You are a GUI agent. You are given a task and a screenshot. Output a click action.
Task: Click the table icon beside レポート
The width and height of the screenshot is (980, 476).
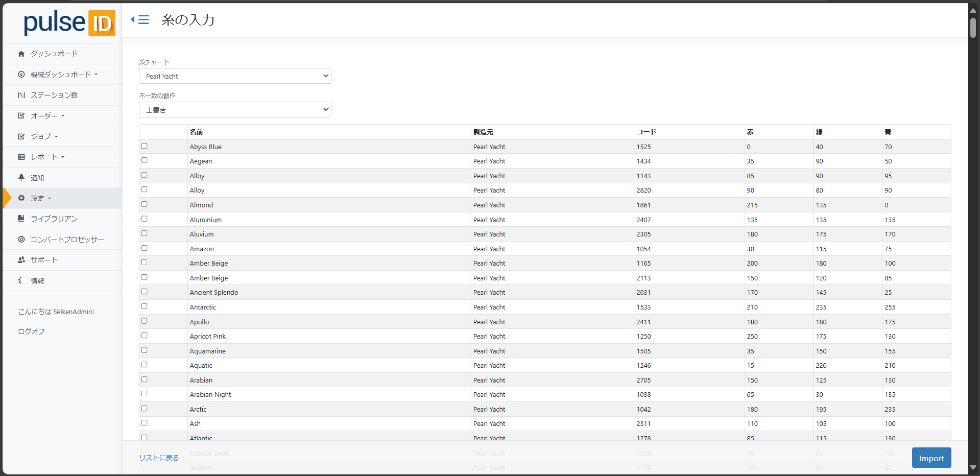coord(21,157)
